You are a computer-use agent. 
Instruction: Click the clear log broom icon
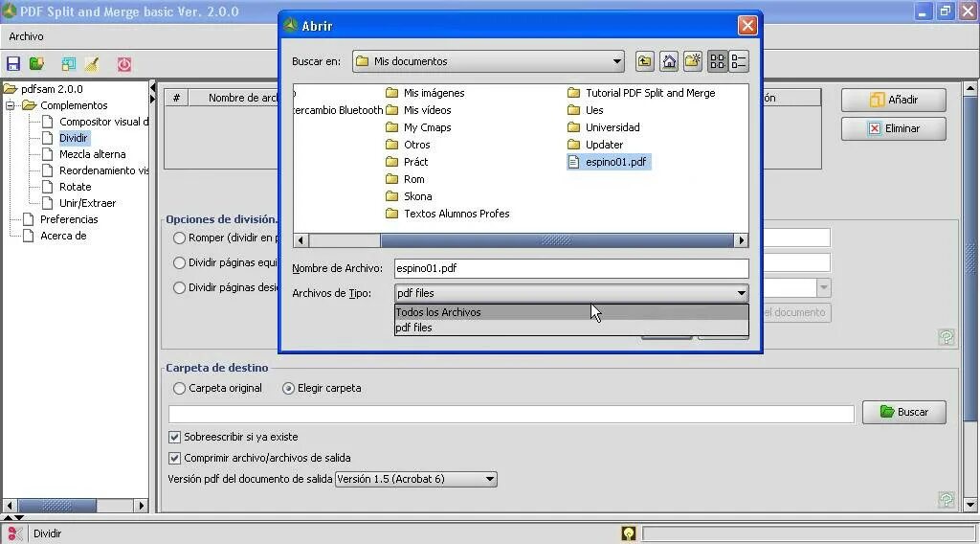click(x=92, y=64)
